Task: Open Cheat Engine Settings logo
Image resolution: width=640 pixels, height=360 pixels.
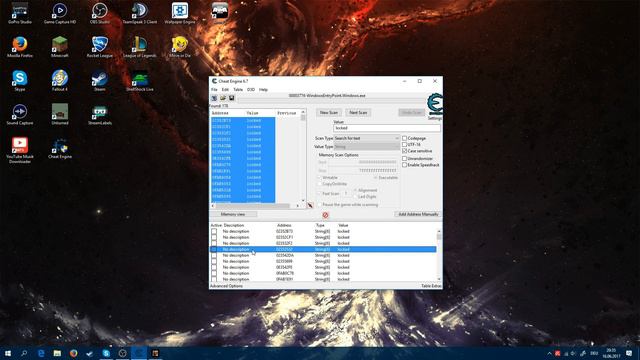Action: (x=435, y=104)
